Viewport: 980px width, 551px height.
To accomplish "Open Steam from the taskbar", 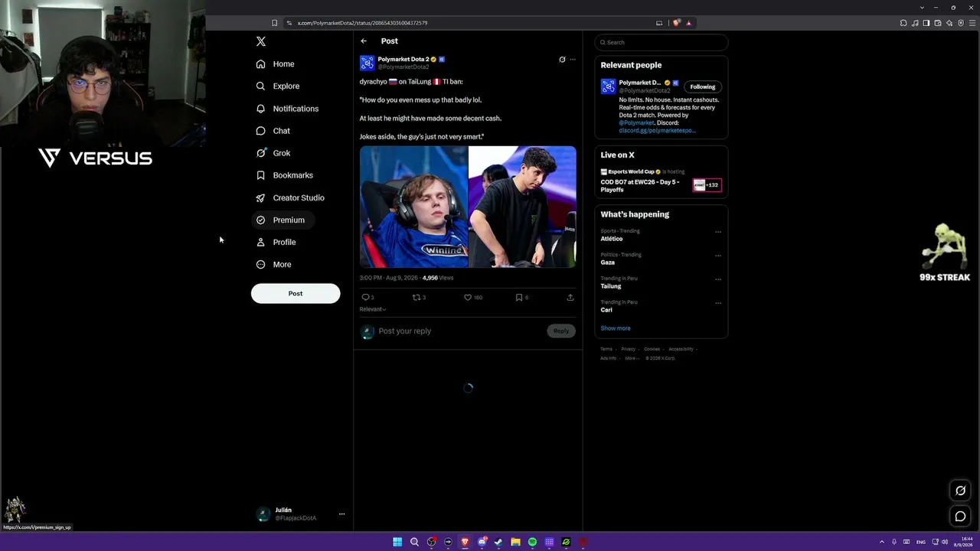I will [498, 542].
